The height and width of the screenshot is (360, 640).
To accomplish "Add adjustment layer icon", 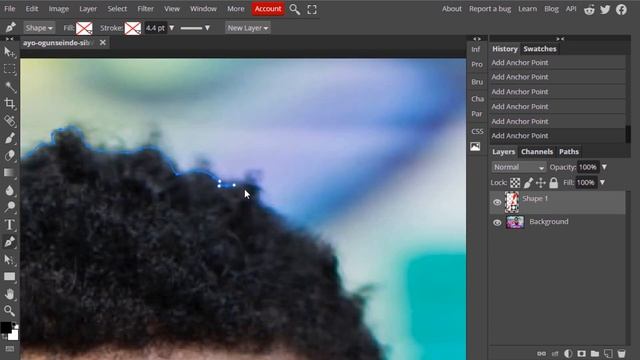I will click(x=568, y=353).
